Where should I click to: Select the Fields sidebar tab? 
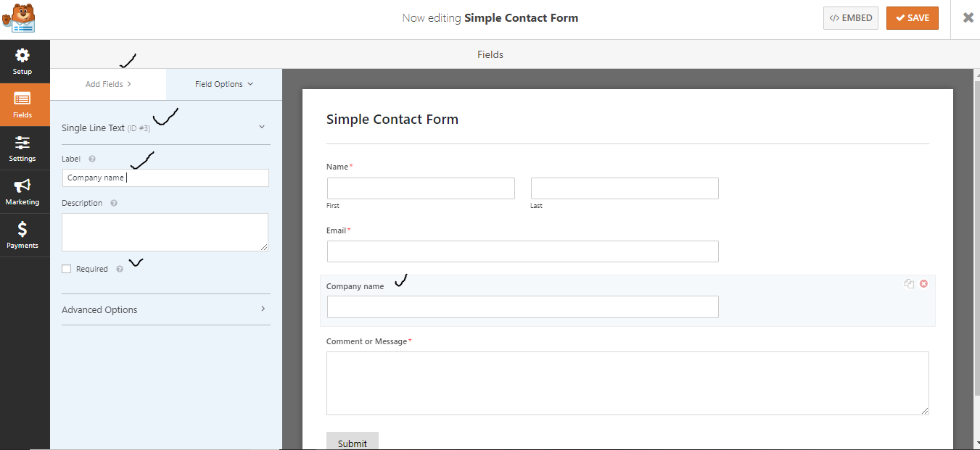click(x=22, y=105)
